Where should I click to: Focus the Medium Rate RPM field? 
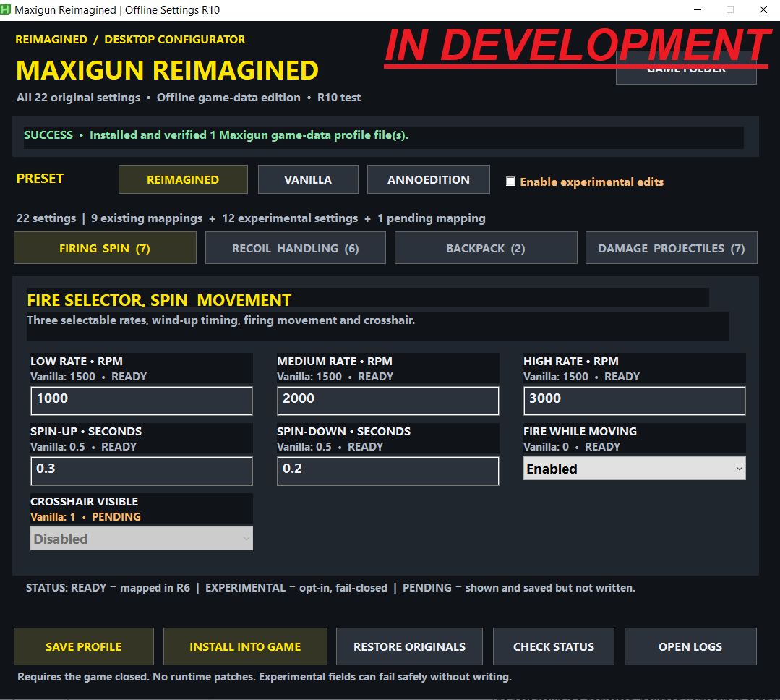tap(388, 401)
